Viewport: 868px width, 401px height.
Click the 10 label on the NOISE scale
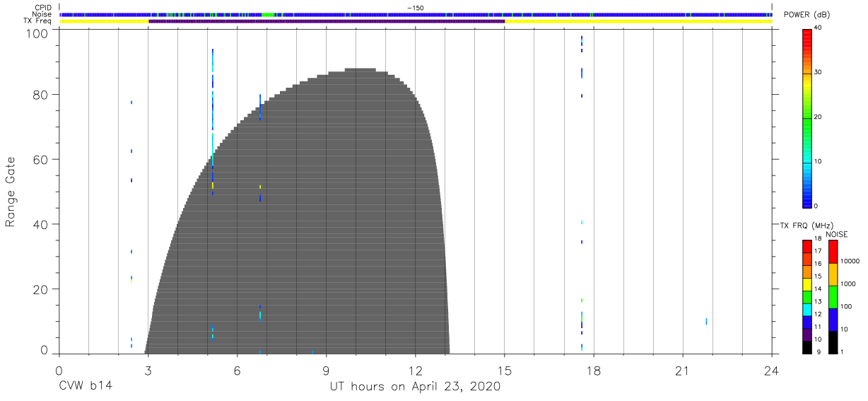pyautogui.click(x=845, y=329)
